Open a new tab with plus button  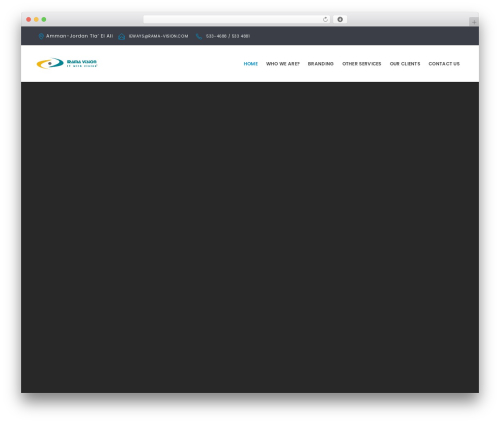[474, 22]
